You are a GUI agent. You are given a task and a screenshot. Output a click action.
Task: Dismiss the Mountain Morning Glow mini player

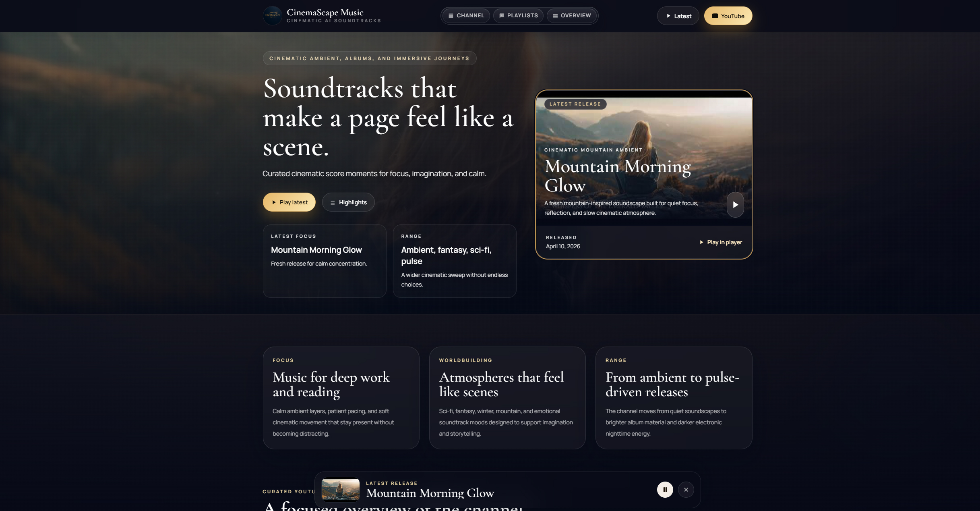pyautogui.click(x=686, y=489)
